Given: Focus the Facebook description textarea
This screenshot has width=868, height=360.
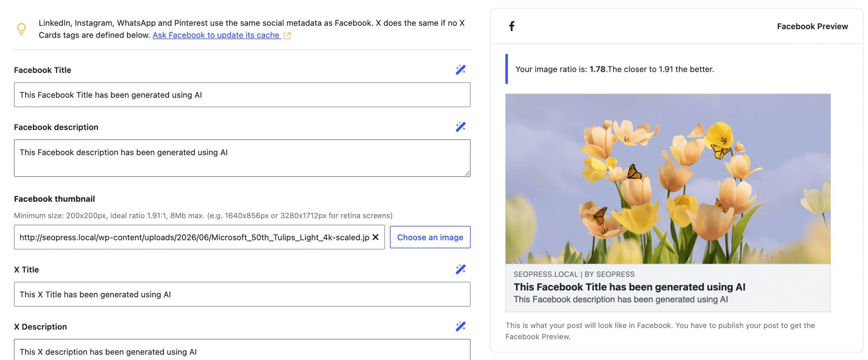Looking at the screenshot, I should click(x=242, y=158).
